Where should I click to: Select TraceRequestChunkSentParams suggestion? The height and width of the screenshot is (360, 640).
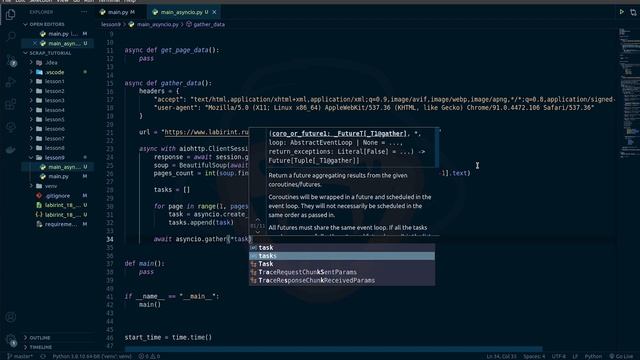point(342,272)
